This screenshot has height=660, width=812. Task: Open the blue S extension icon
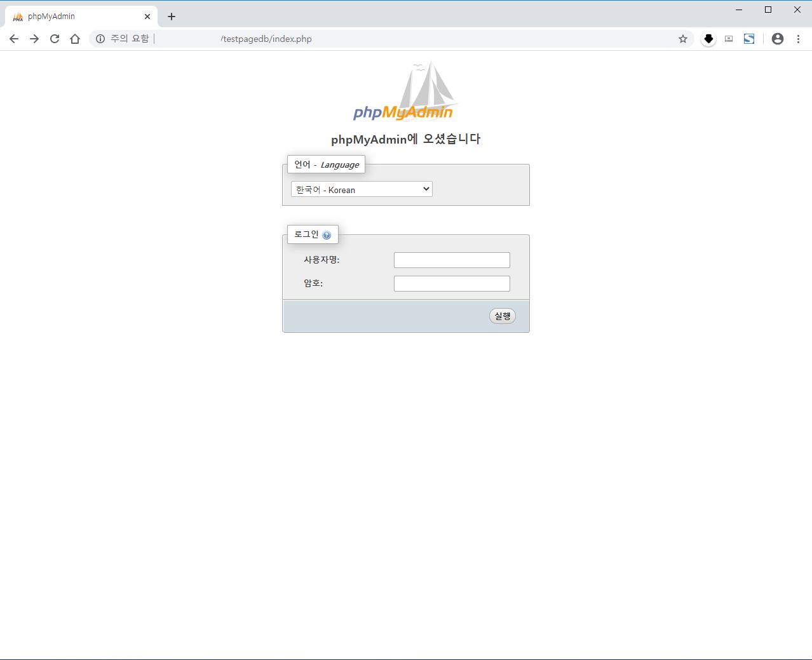coord(749,39)
